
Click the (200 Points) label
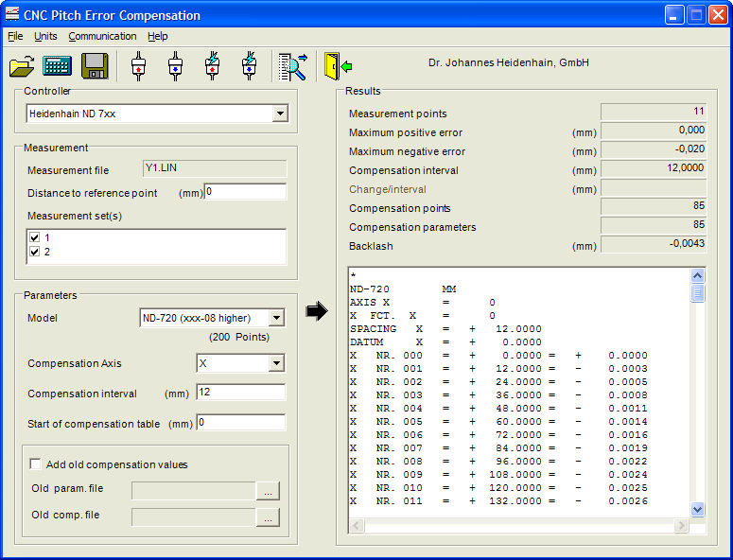tap(239, 337)
